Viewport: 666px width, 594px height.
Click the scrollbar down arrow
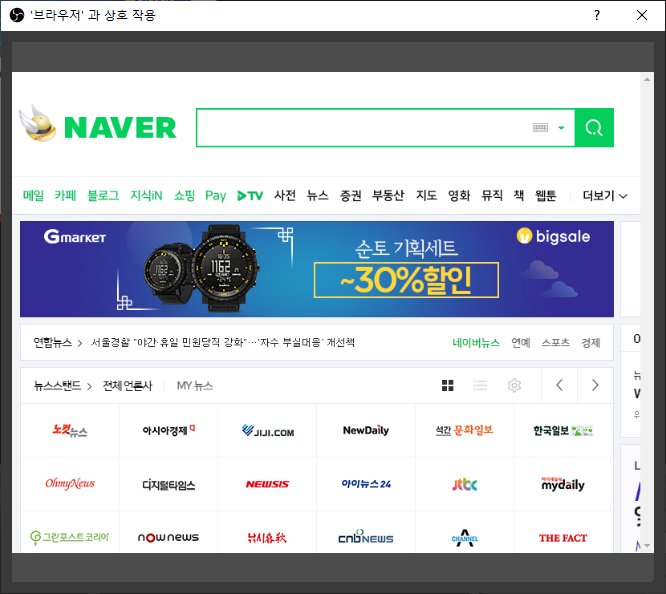click(647, 545)
